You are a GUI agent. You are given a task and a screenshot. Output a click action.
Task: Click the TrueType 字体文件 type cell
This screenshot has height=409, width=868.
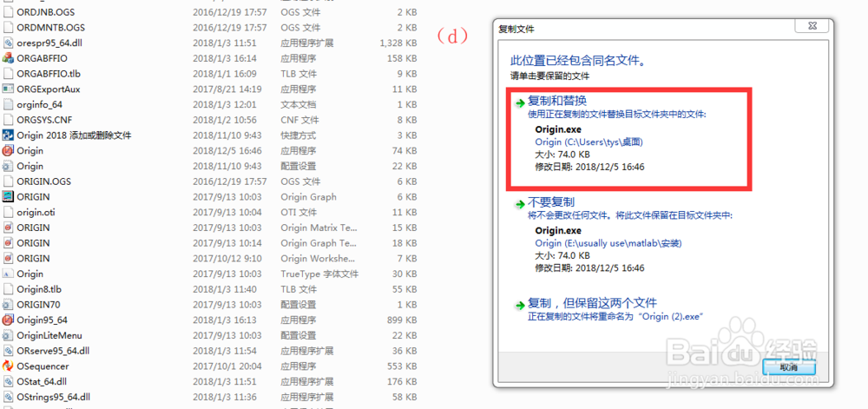(319, 274)
